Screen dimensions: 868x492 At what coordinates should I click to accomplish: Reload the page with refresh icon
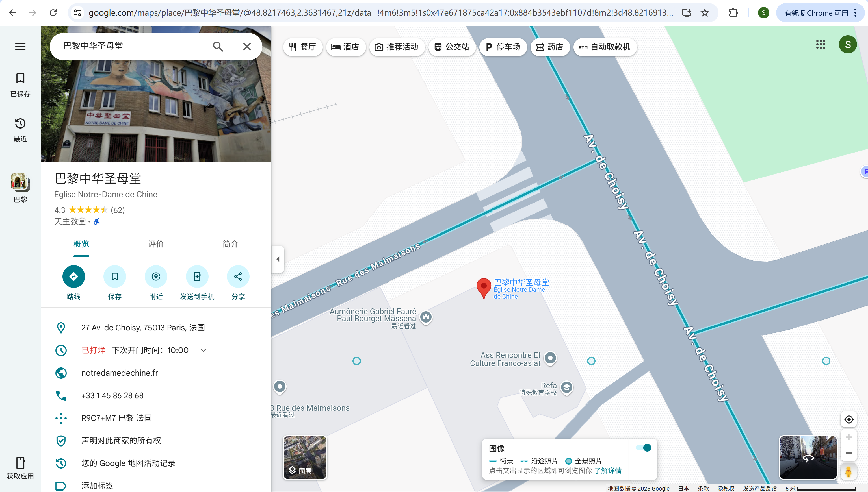pos(53,13)
